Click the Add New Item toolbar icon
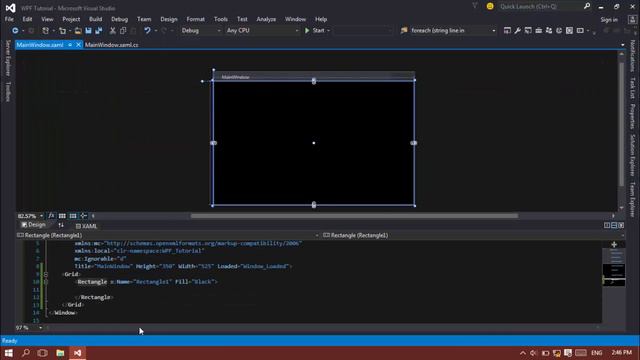Viewport: 640px width, 360px height. coord(62,31)
